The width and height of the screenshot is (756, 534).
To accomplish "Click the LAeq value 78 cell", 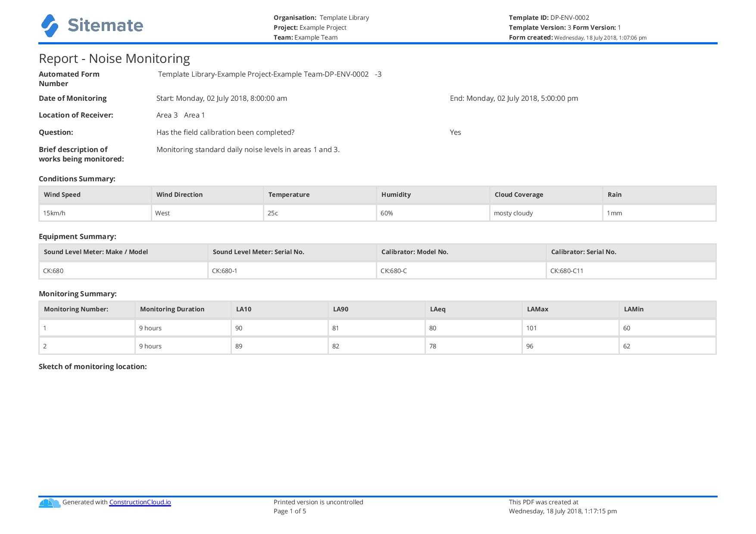I will click(x=433, y=346).
